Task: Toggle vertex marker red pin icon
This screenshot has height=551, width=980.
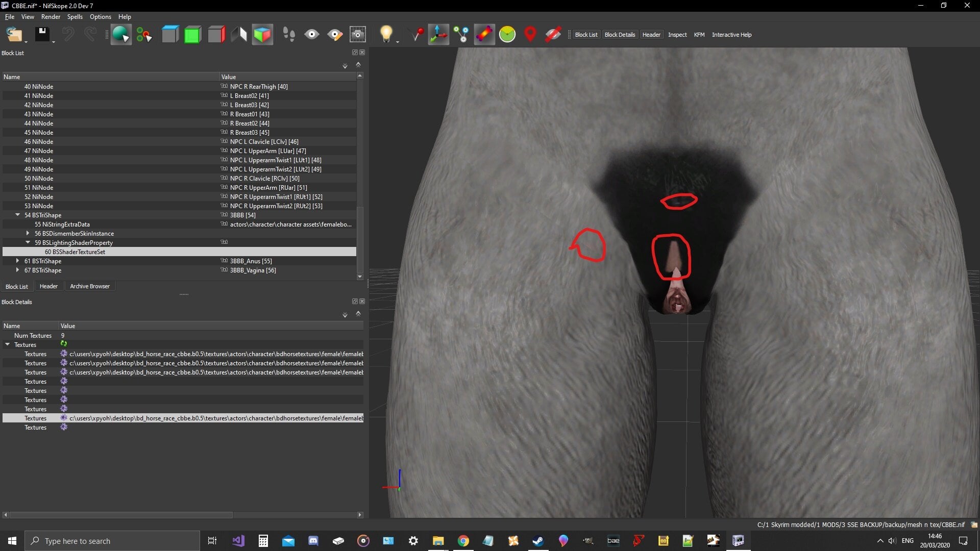Action: [417, 35]
